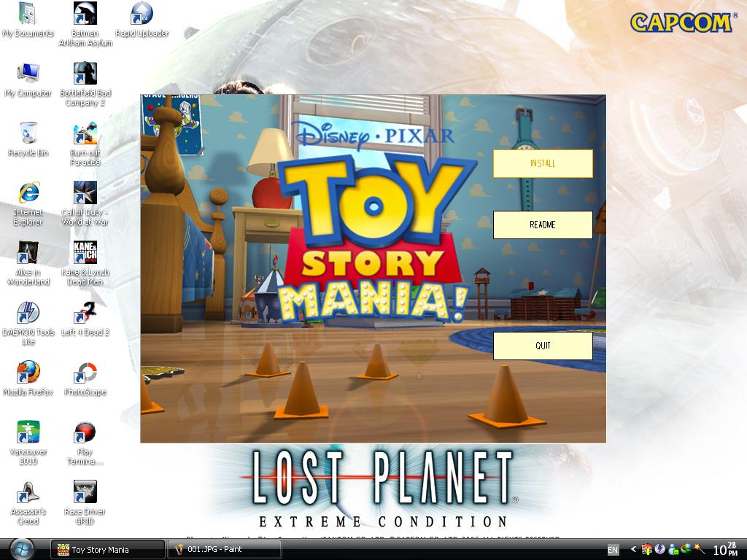Switch to 001.JPG - Paint taskbar button

(225, 550)
